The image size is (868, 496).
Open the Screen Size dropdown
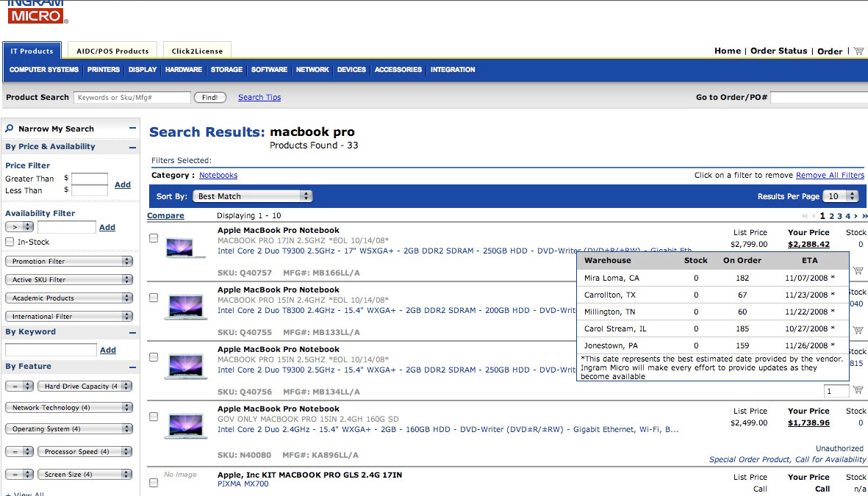click(85, 475)
